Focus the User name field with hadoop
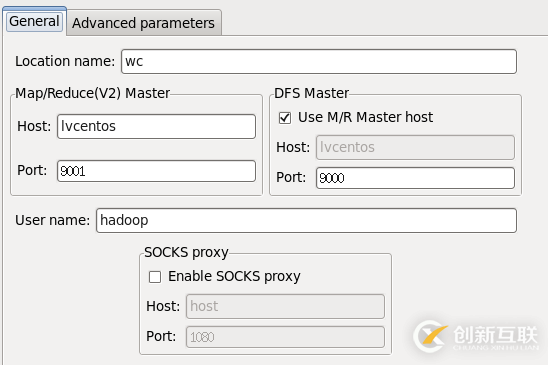 306,221
